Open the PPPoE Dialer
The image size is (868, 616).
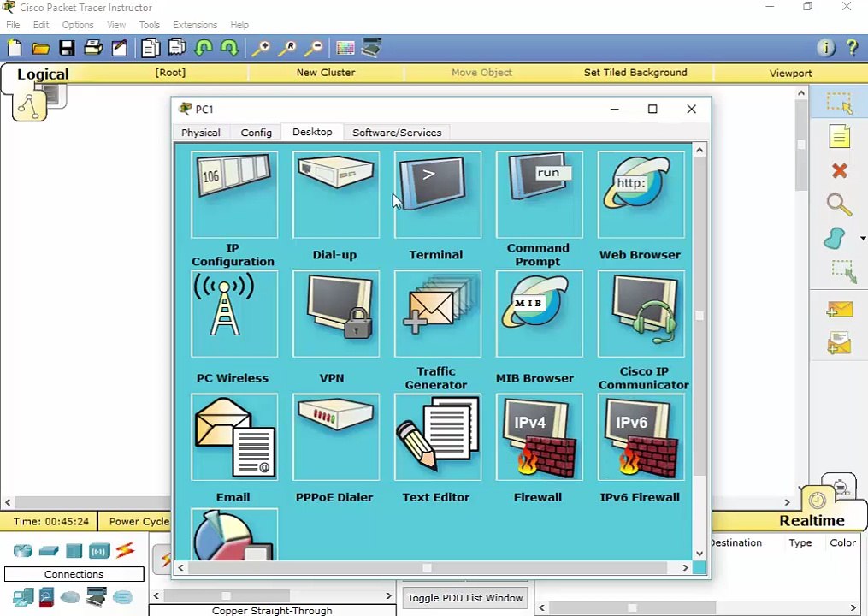pos(336,437)
